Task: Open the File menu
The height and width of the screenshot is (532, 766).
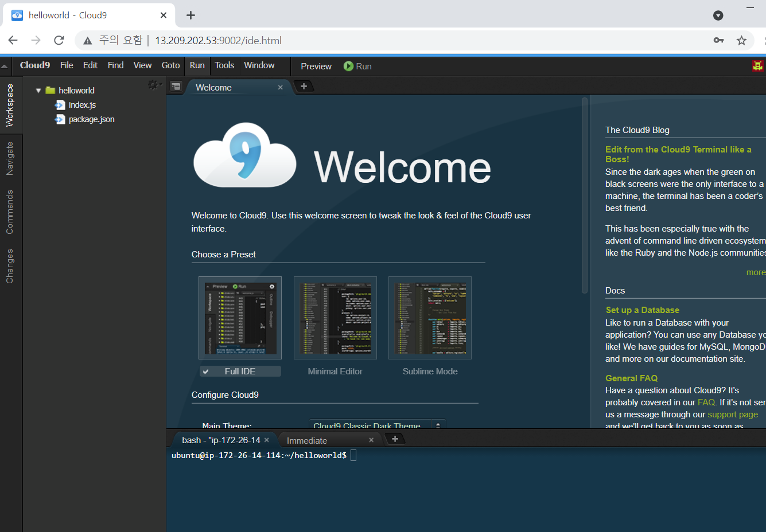Action: pyautogui.click(x=67, y=65)
